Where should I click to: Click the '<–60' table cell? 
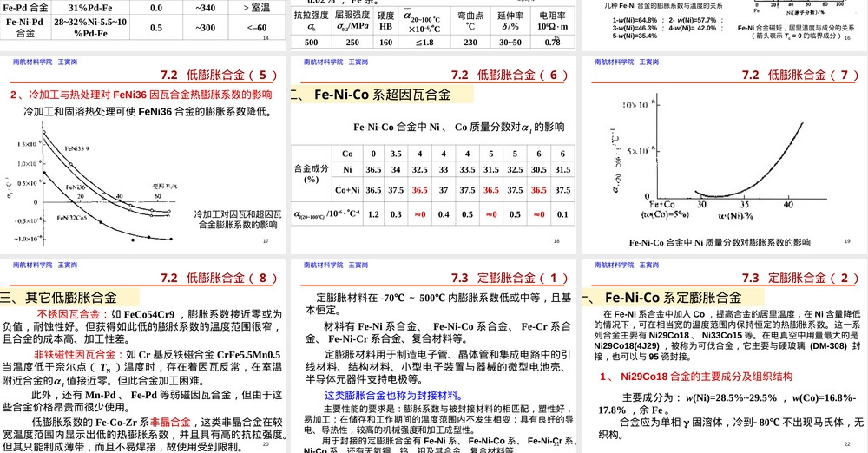pyautogui.click(x=257, y=28)
